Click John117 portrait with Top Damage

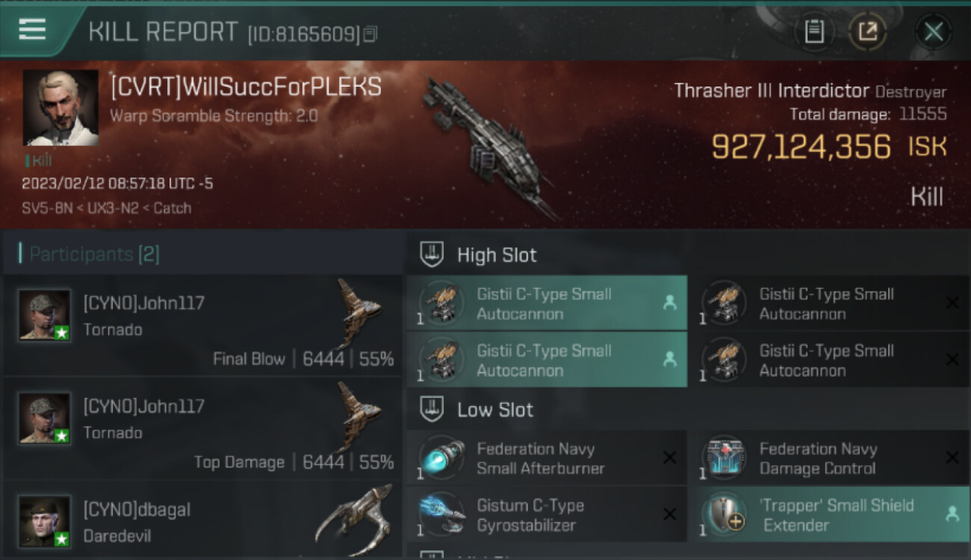point(45,419)
